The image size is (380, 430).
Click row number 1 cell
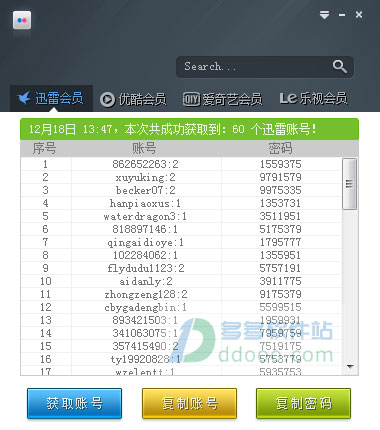coord(46,164)
